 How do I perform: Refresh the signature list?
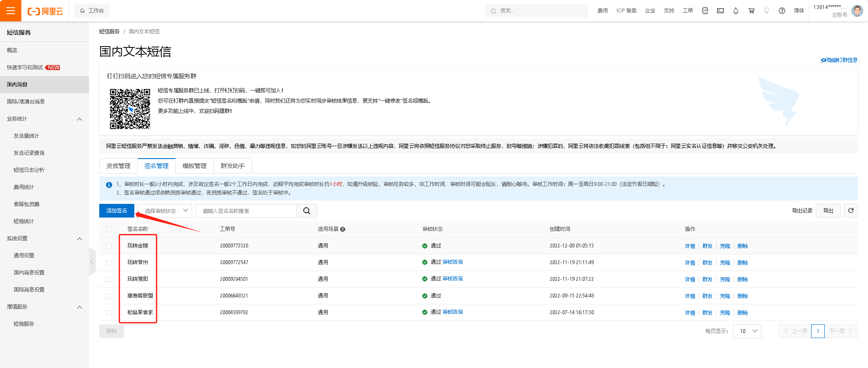point(851,211)
